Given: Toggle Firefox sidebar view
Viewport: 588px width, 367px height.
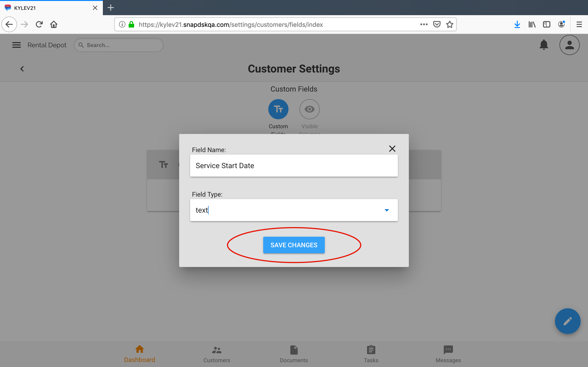Looking at the screenshot, I should pyautogui.click(x=546, y=25).
